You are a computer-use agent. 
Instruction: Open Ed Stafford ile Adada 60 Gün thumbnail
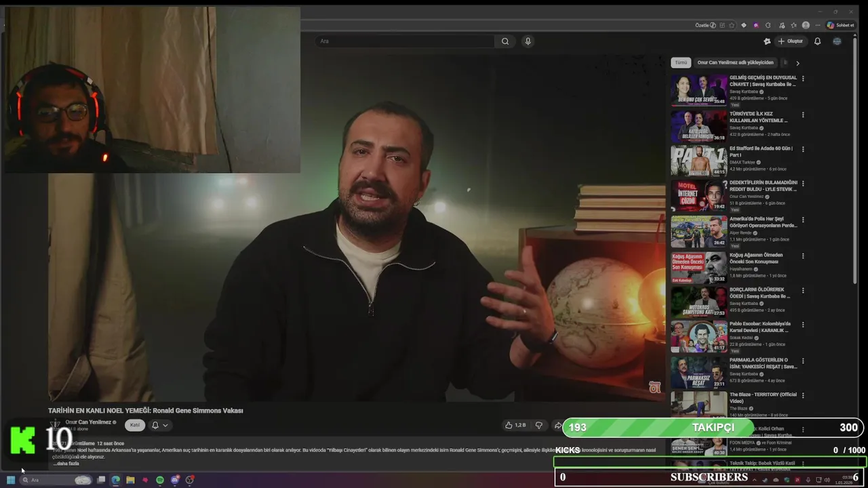(699, 161)
